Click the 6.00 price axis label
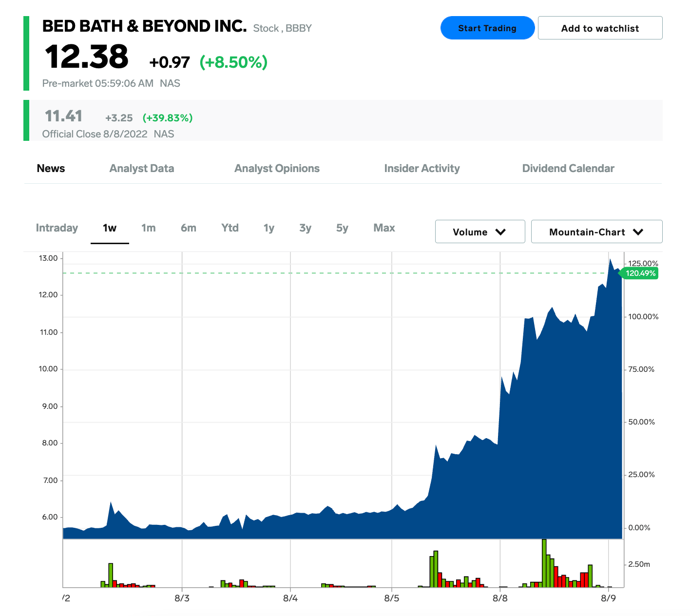The height and width of the screenshot is (616, 690). point(50,517)
